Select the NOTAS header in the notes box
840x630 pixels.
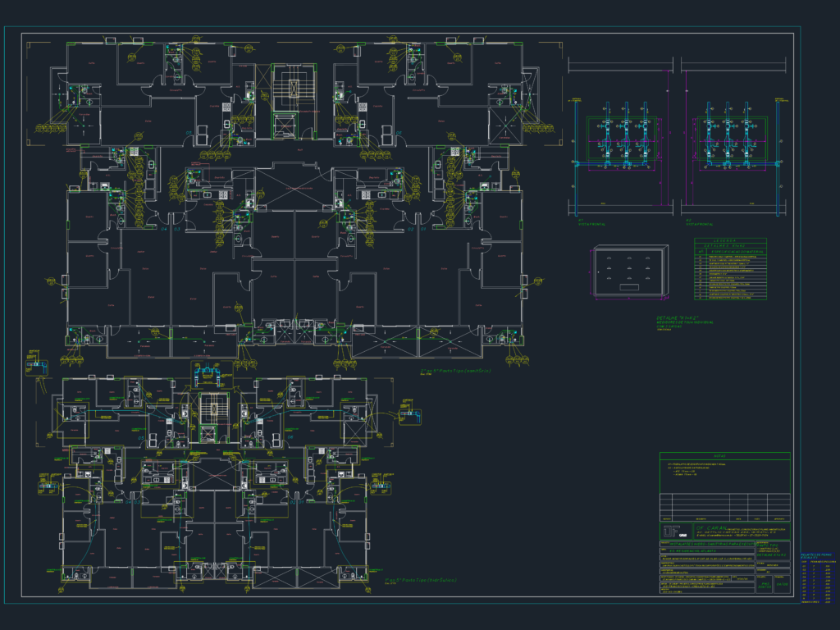719,456
